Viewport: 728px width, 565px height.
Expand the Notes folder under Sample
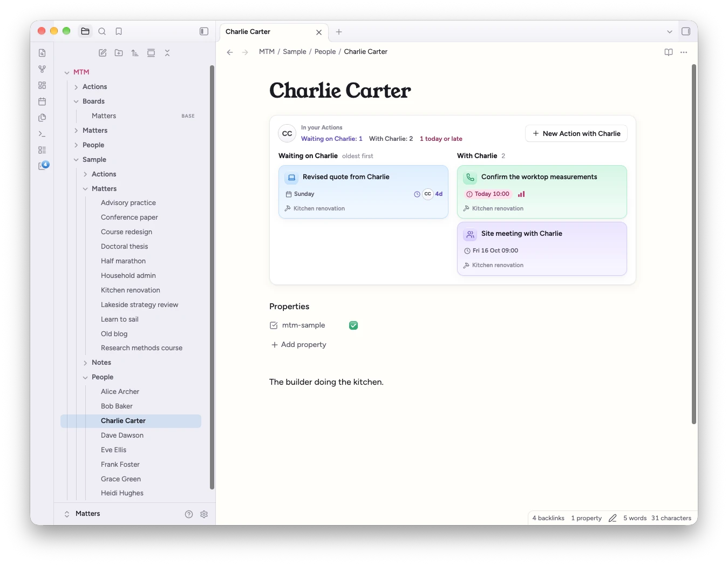point(85,363)
